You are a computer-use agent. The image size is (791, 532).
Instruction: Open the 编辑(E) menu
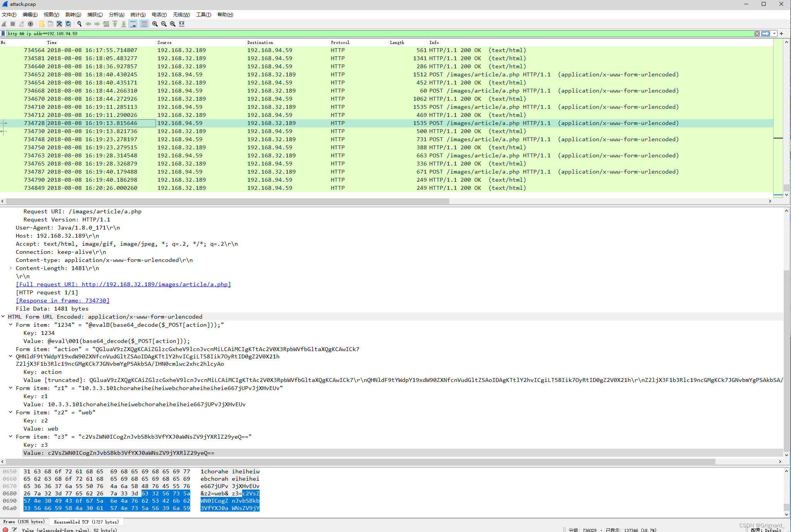(x=30, y=15)
